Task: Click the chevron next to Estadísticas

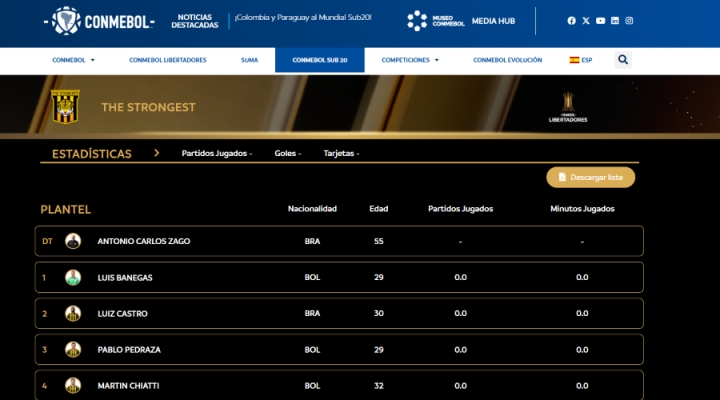Action: click(157, 153)
